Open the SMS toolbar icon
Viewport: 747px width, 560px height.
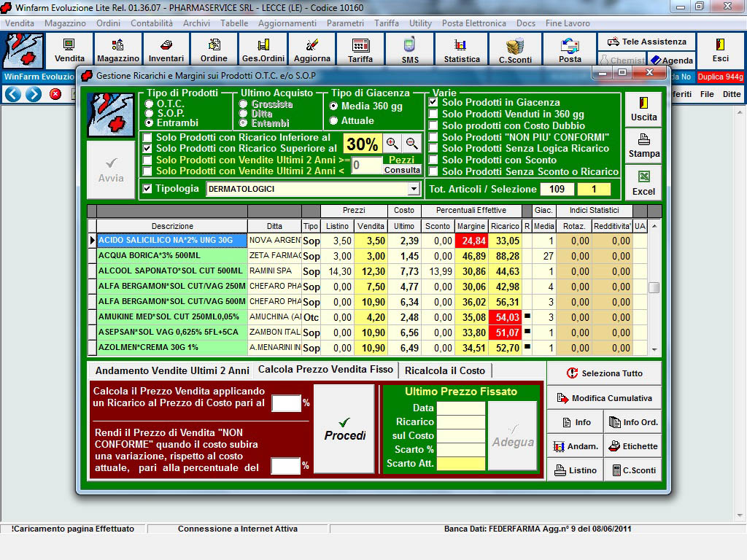coord(410,50)
